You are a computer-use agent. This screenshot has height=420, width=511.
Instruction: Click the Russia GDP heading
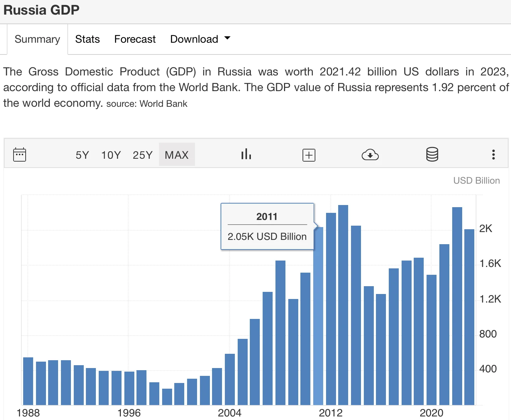[41, 10]
